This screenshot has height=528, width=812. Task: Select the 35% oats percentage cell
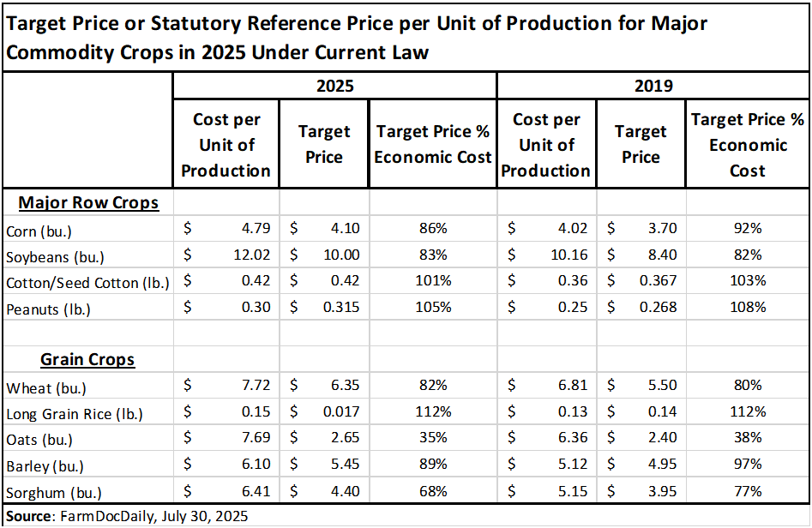[433, 440]
